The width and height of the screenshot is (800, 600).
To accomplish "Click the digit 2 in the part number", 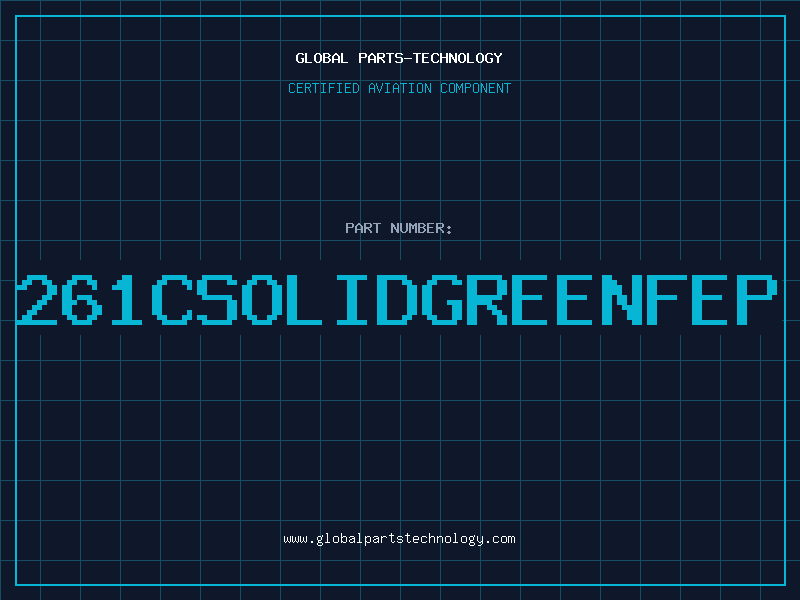I will pos(40,299).
